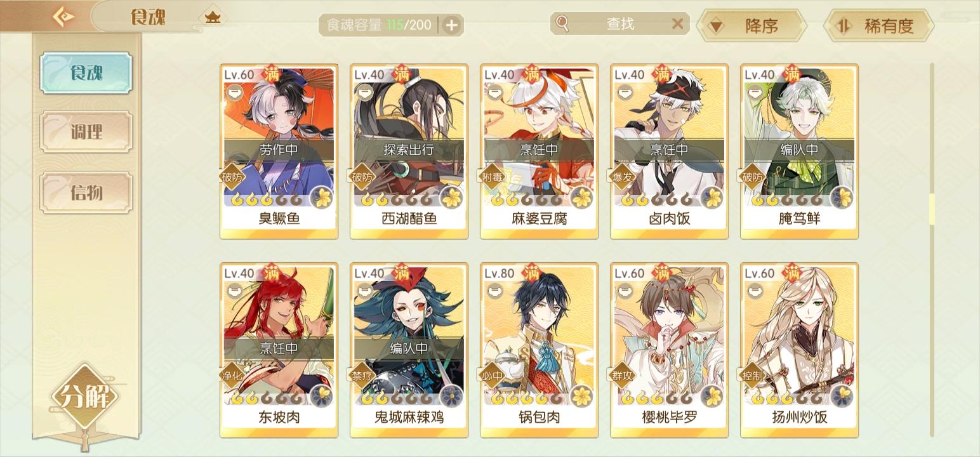Tap the 控制 tag on 扬州炒饭 card
Screen dimensions: 980x457
coord(753,376)
